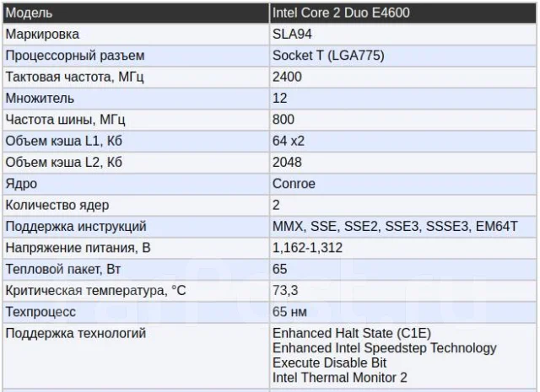Screen dimensions: 540x392
Task: Click 'Тактовая частота, МГц' label
Action: (75, 77)
